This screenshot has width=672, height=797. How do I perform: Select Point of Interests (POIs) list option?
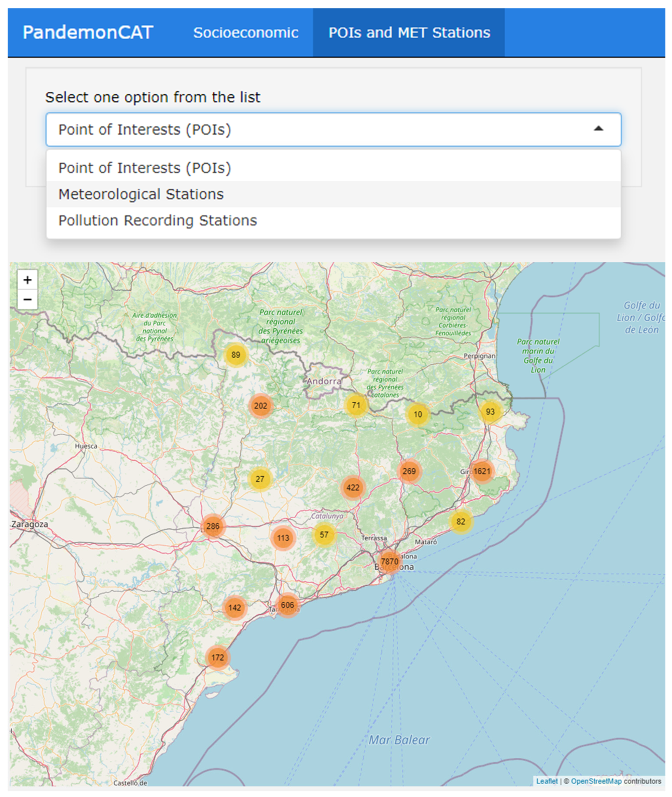145,168
